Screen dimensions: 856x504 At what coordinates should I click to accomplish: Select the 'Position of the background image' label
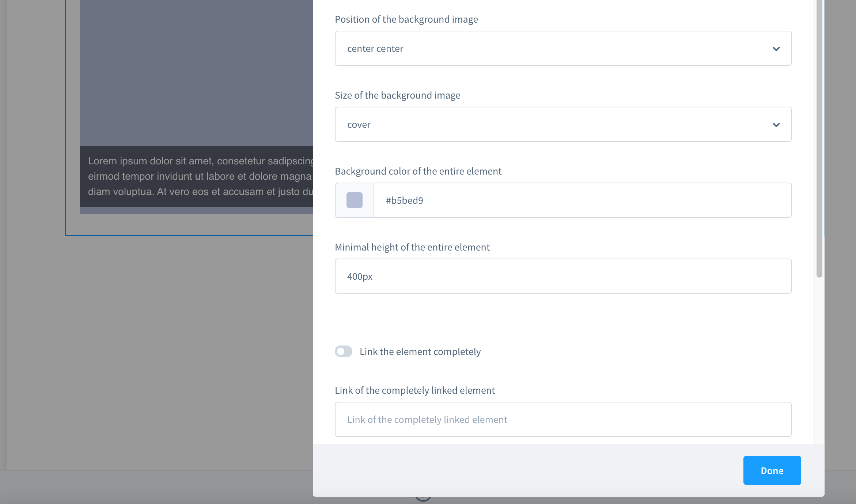[x=406, y=19]
